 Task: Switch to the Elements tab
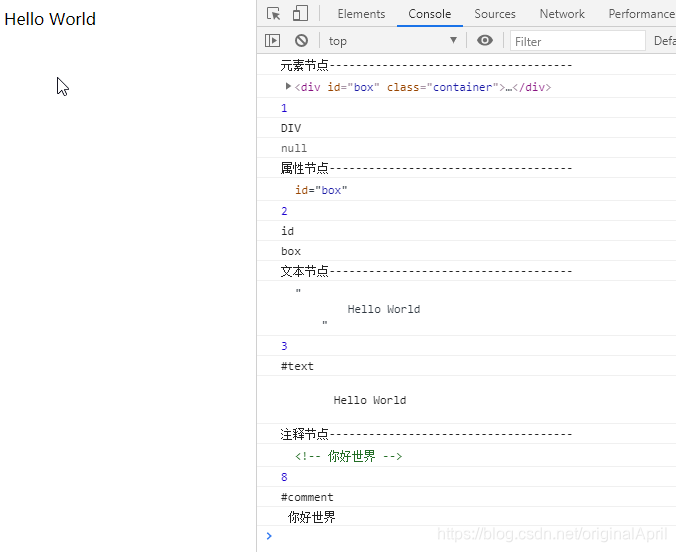[x=361, y=14]
